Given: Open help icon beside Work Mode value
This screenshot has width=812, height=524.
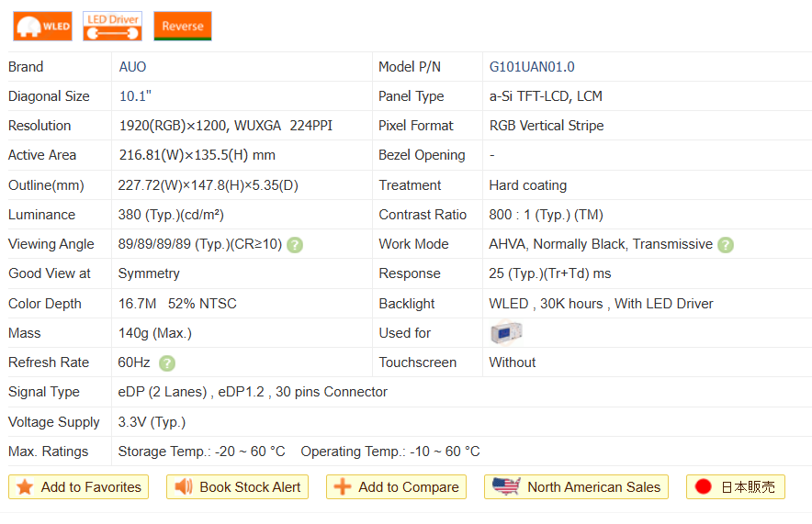Looking at the screenshot, I should pos(726,245).
